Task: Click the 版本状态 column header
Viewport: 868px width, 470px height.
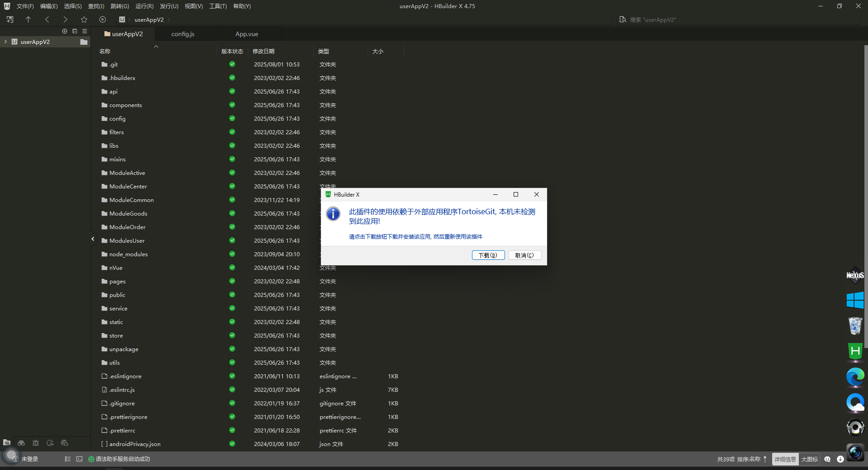Action: (x=232, y=52)
